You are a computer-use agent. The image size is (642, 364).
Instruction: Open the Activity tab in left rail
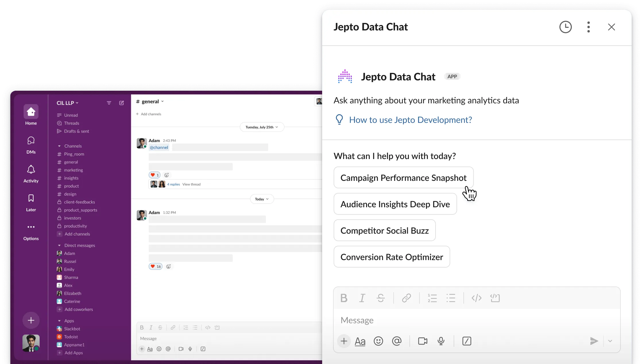pos(31,174)
